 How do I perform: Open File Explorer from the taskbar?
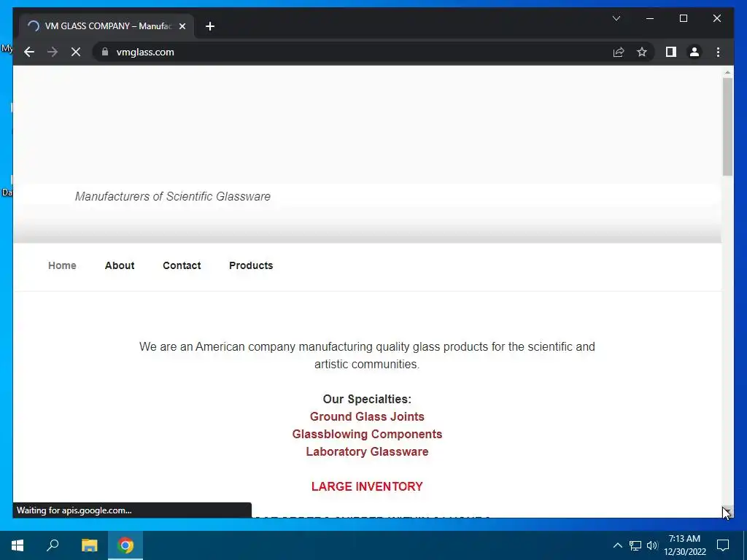(90, 545)
